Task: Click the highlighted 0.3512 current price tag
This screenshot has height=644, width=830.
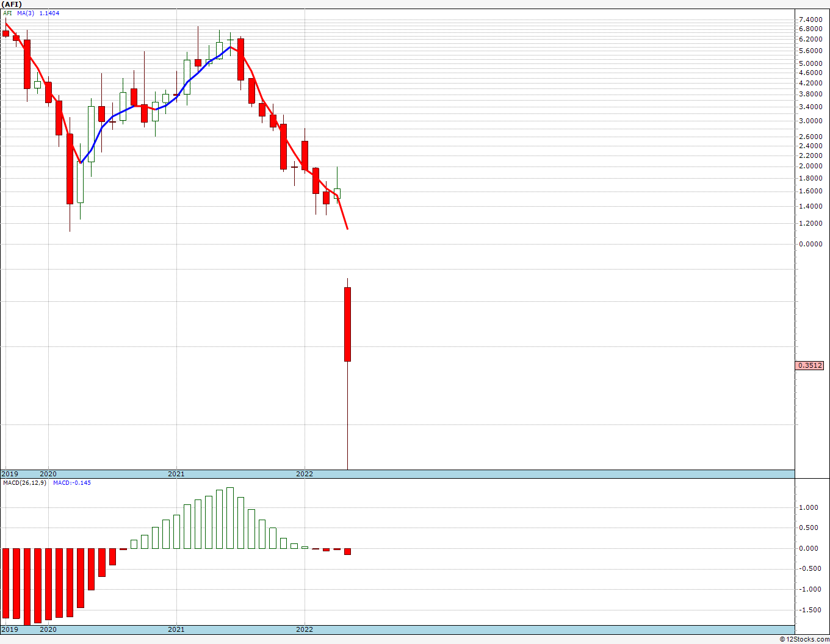Action: (x=810, y=366)
